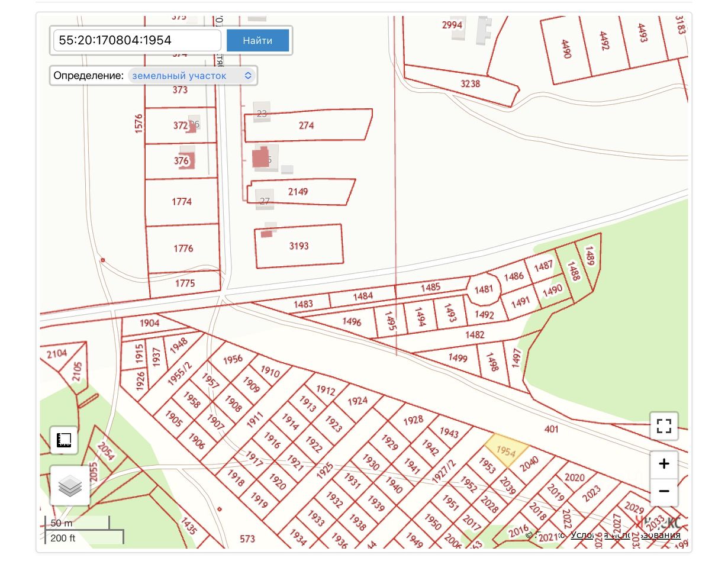Select parcel 1905 on the map
Viewport: 728px width, 561px height.
point(175,419)
